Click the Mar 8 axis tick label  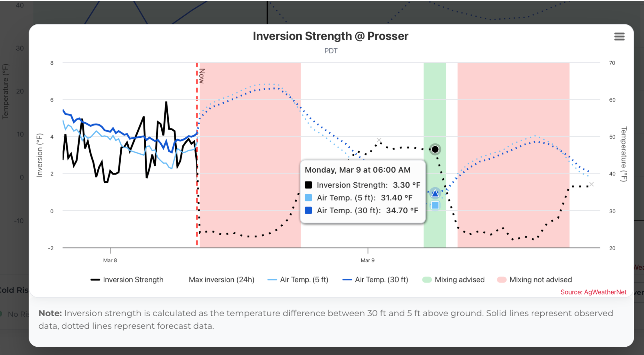pos(110,260)
